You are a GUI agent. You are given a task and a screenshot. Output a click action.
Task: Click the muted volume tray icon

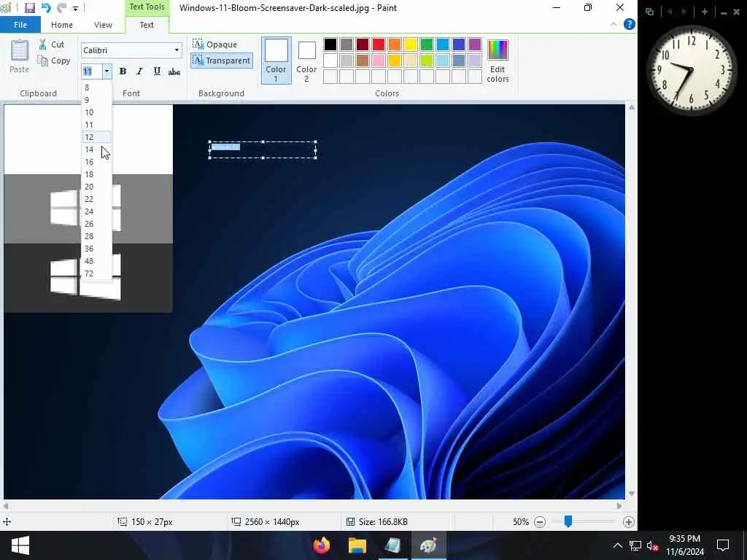pos(652,545)
